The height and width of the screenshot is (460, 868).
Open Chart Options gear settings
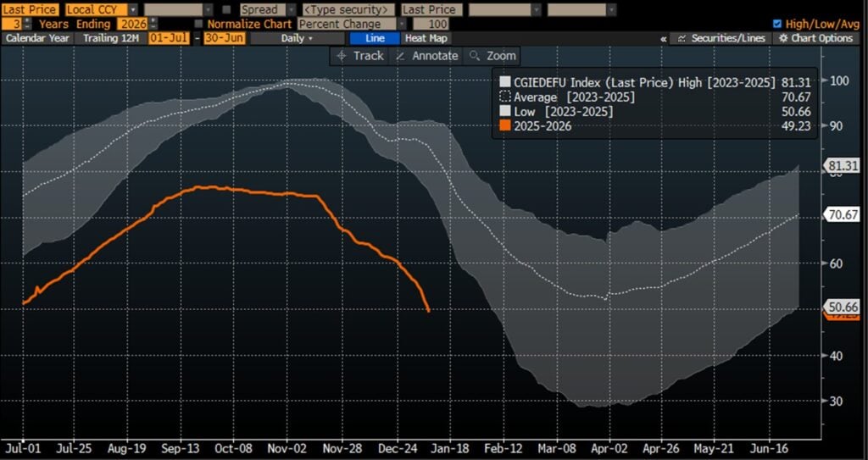(x=816, y=38)
